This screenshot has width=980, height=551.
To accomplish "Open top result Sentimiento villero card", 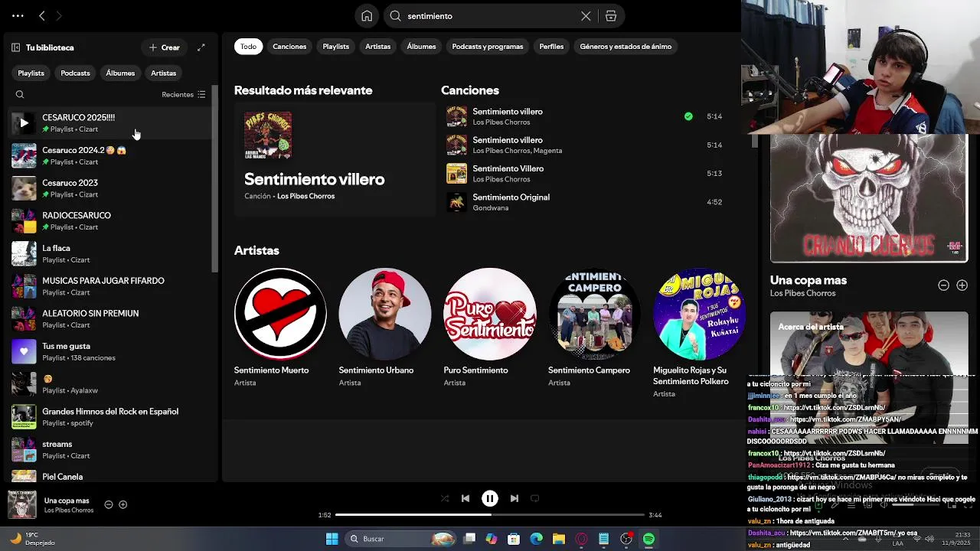I will tap(335, 159).
